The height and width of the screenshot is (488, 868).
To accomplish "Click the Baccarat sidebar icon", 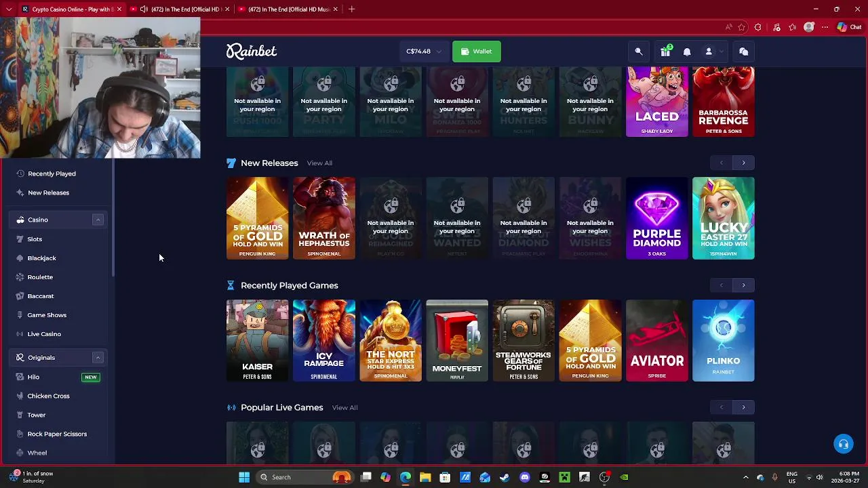I will pyautogui.click(x=20, y=296).
